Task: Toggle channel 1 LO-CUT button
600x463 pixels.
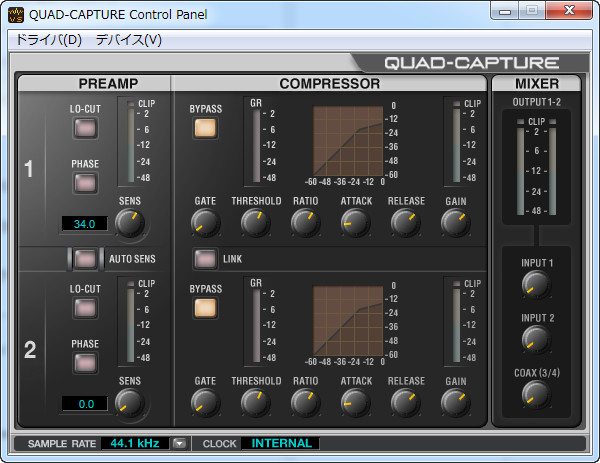Action: (x=85, y=127)
